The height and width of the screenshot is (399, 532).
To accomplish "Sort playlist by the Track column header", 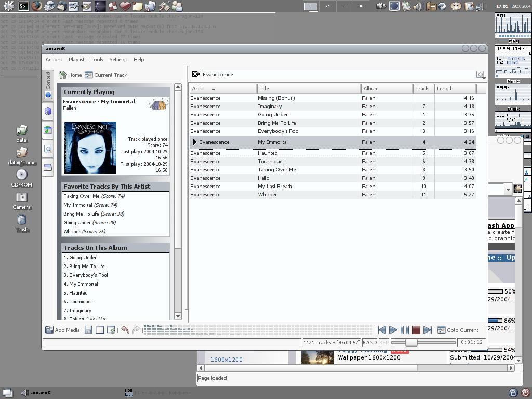I will (423, 88).
